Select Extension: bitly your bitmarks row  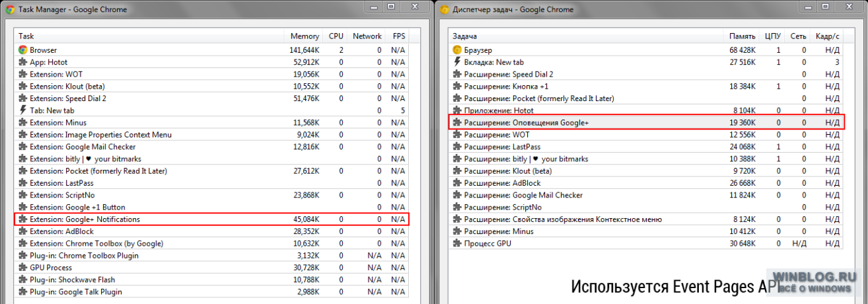pos(212,159)
